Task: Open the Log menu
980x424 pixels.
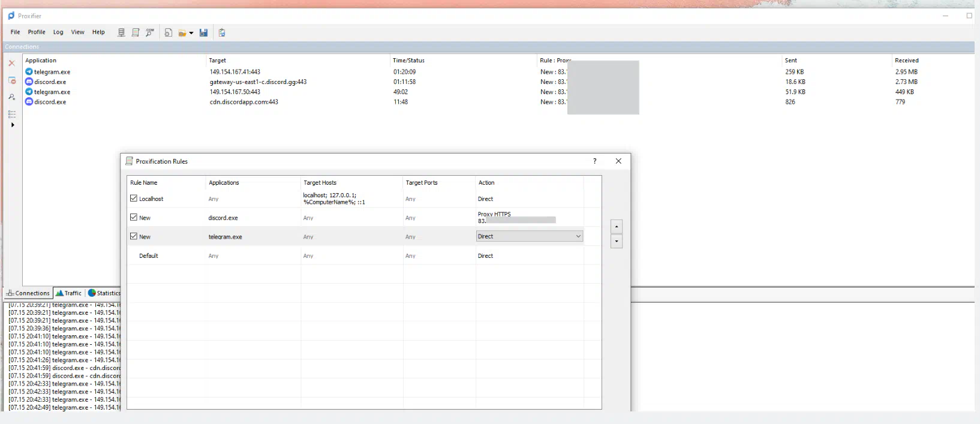Action: [x=58, y=32]
